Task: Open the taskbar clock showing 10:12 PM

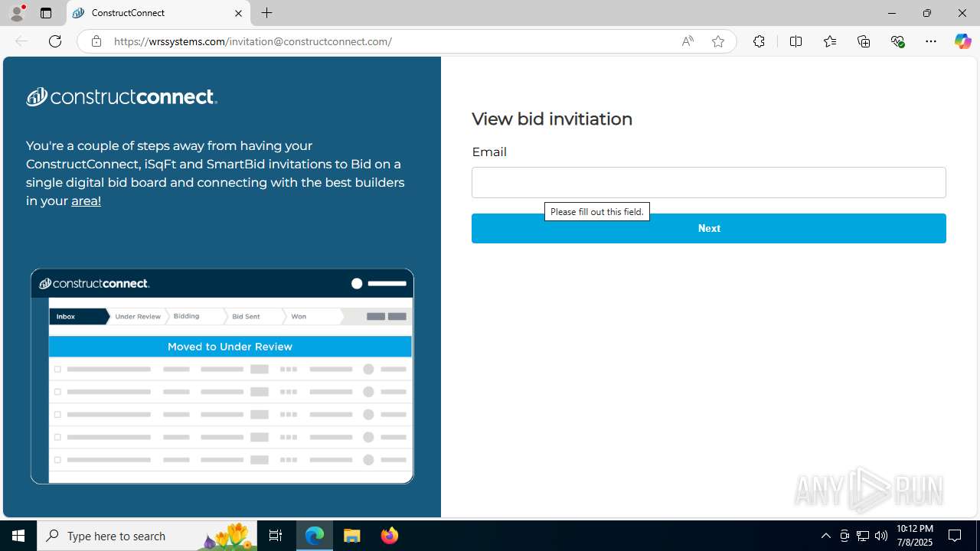Action: point(914,536)
